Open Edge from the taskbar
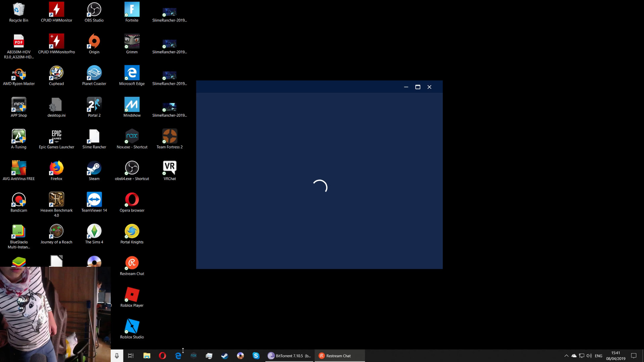The width and height of the screenshot is (644, 362). tap(178, 356)
